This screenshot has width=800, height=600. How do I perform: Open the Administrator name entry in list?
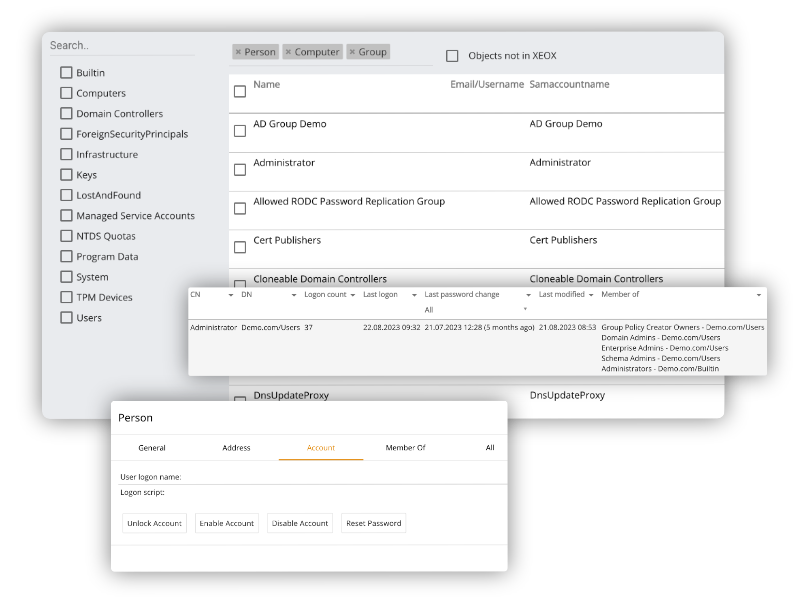tap(284, 162)
